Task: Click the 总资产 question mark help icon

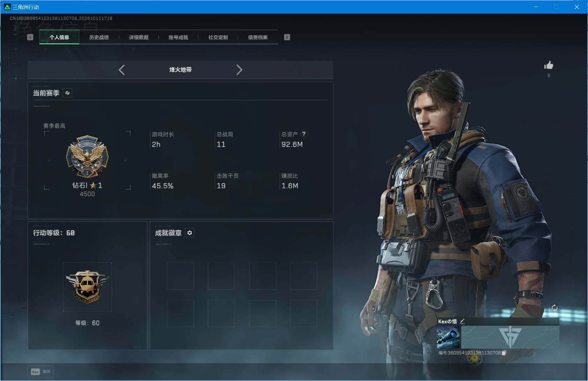Action: (304, 134)
